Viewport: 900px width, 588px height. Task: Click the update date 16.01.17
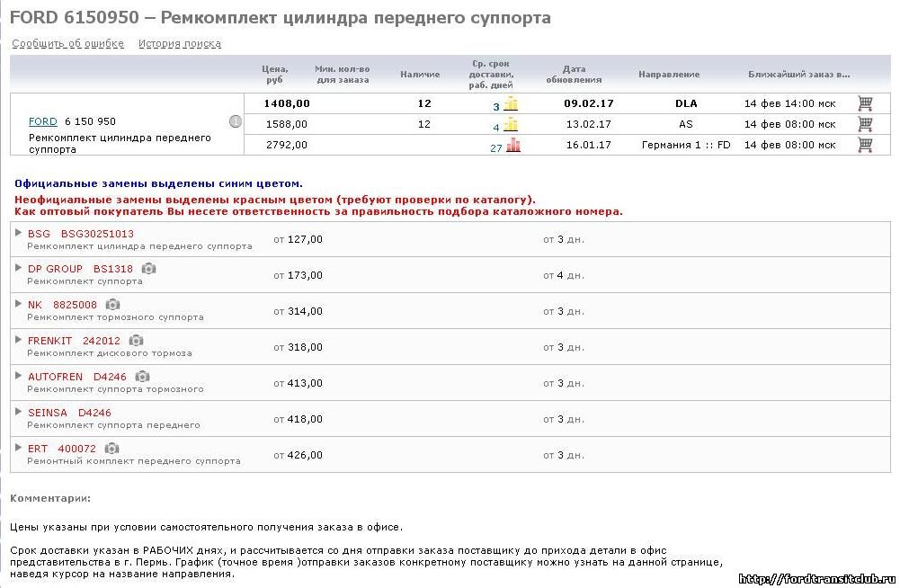tap(589, 145)
